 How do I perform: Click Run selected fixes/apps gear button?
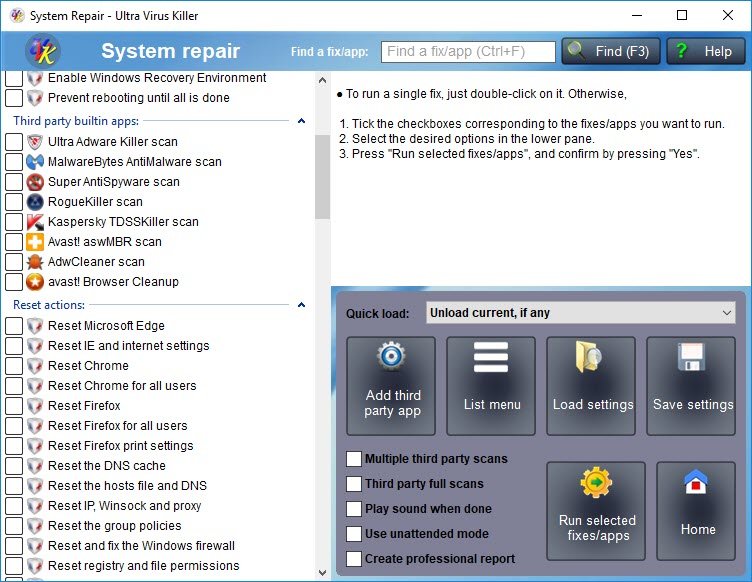[596, 511]
